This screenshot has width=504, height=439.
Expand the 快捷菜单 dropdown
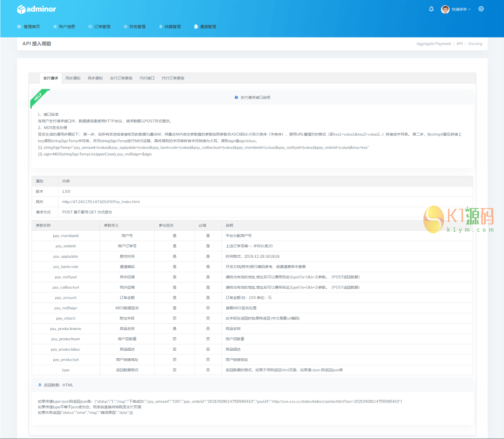[x=461, y=9]
